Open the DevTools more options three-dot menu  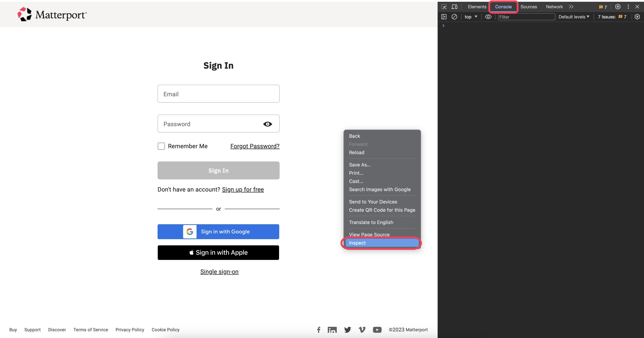pos(628,7)
